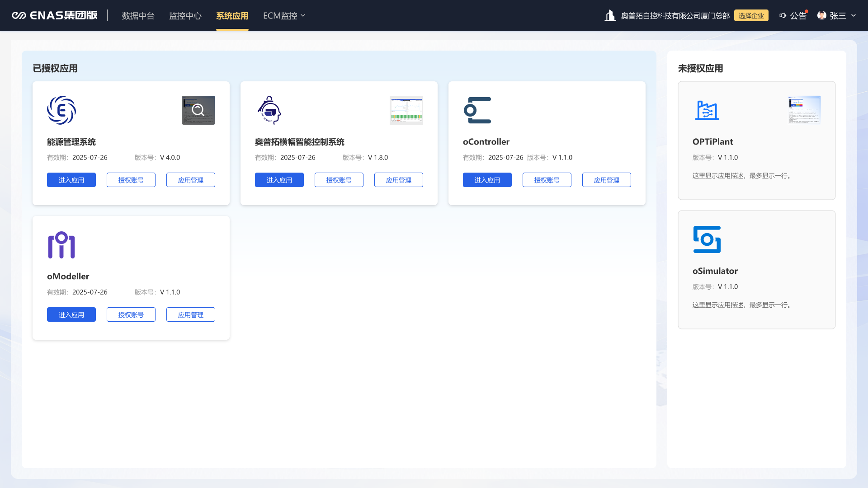
Task: Click the 选择企业 company selector button
Action: click(x=751, y=16)
